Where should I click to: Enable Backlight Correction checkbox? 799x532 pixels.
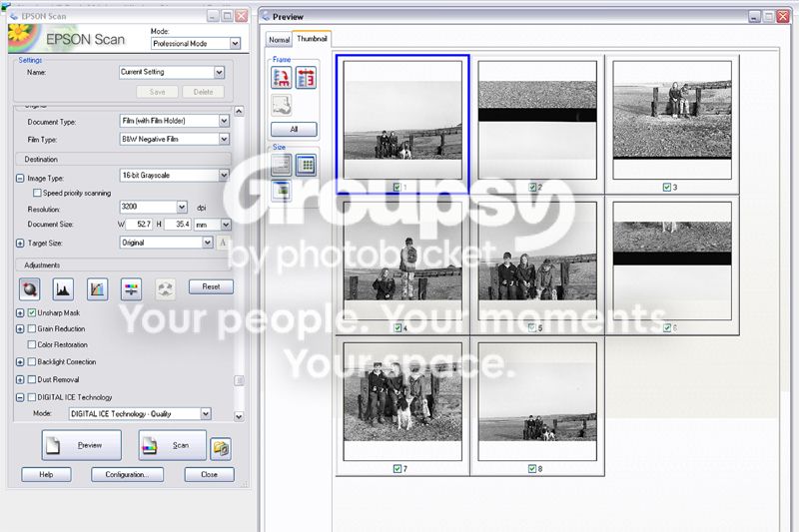[32, 362]
